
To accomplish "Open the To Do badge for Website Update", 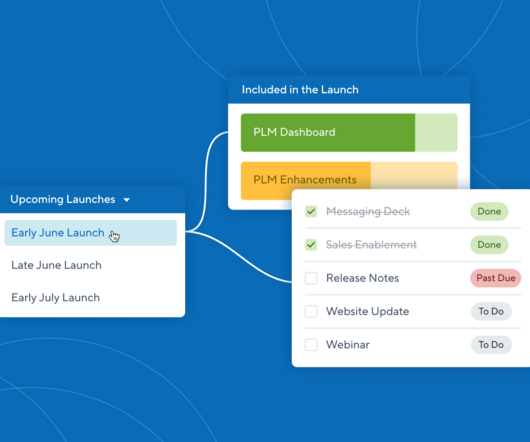I will [491, 311].
